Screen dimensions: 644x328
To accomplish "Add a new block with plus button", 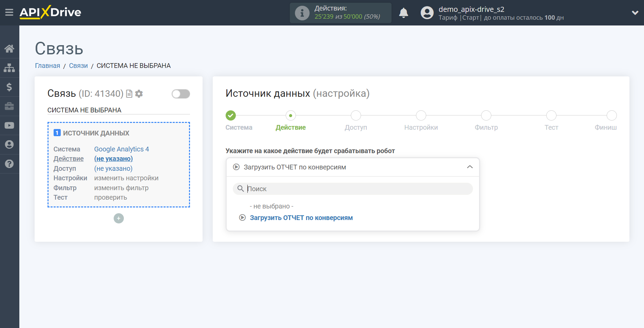I will (x=119, y=218).
